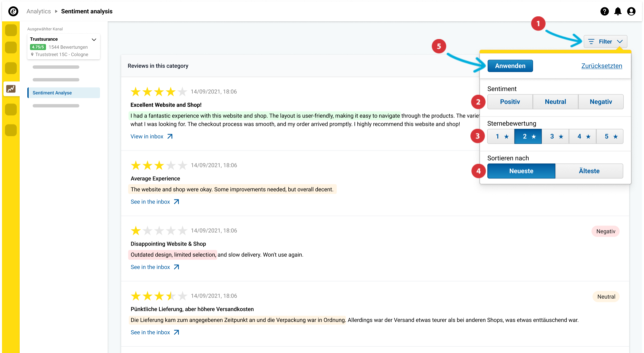
Task: Open the user account avatar icon
Action: pyautogui.click(x=631, y=11)
